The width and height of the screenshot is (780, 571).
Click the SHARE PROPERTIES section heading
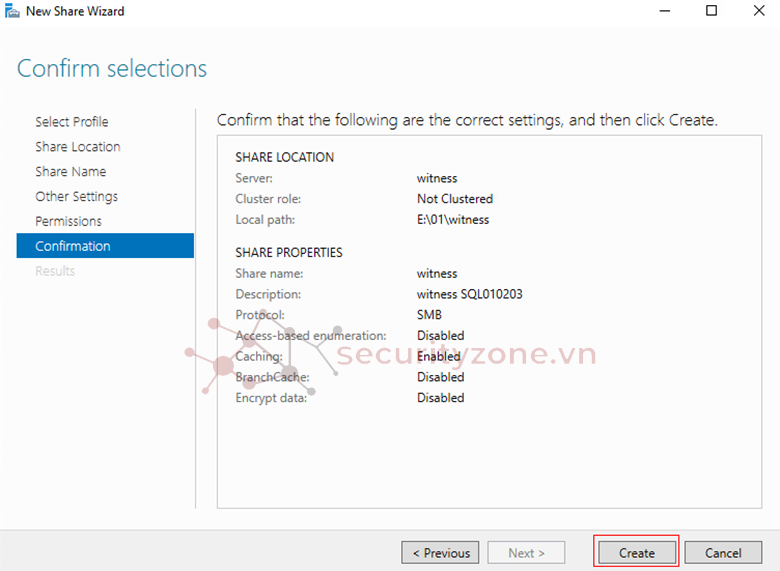tap(289, 253)
